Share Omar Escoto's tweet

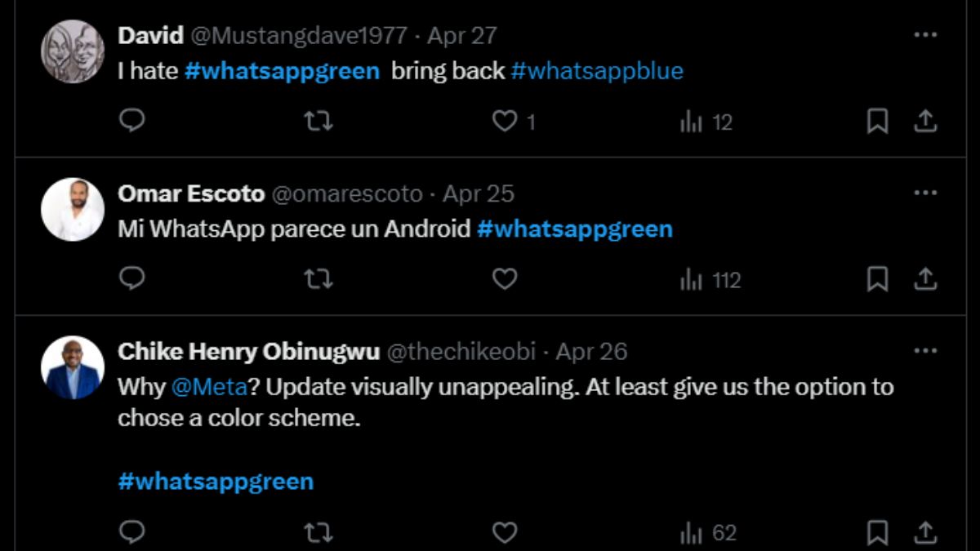coord(924,279)
